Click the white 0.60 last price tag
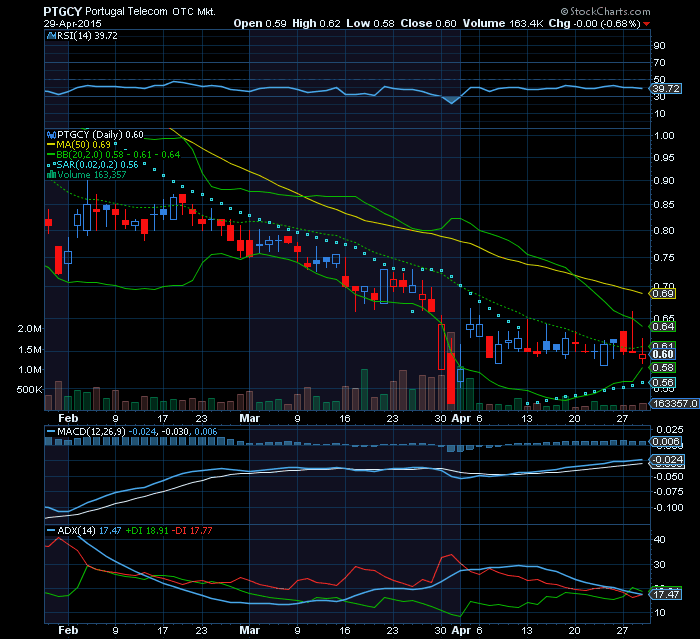 (663, 354)
